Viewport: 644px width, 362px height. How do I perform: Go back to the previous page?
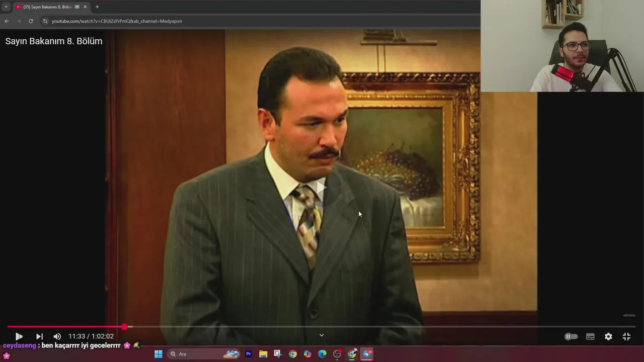tap(7, 21)
